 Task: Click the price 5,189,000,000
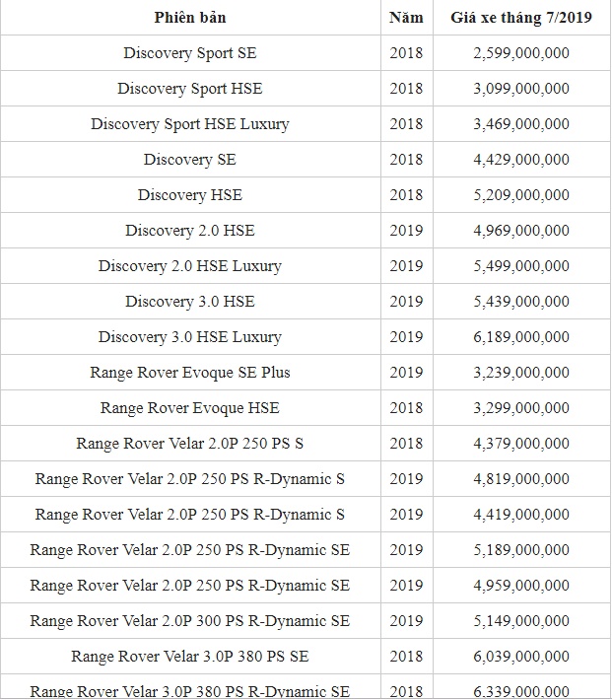521,550
